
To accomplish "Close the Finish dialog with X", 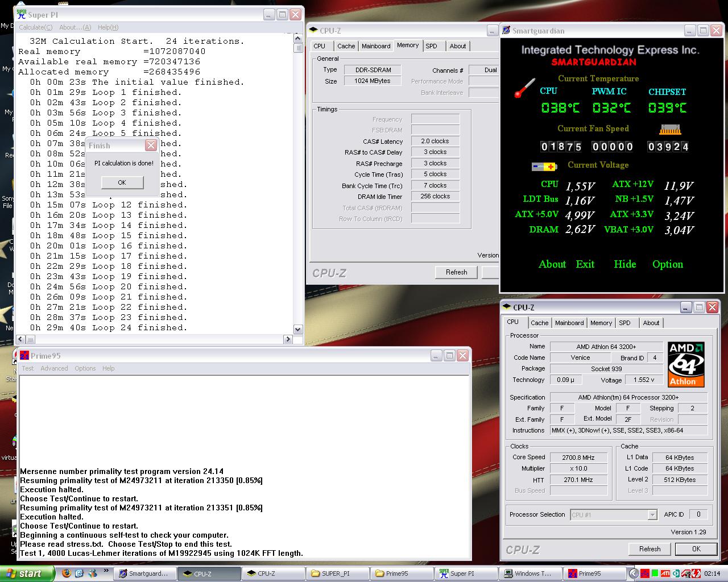I will tap(151, 145).
